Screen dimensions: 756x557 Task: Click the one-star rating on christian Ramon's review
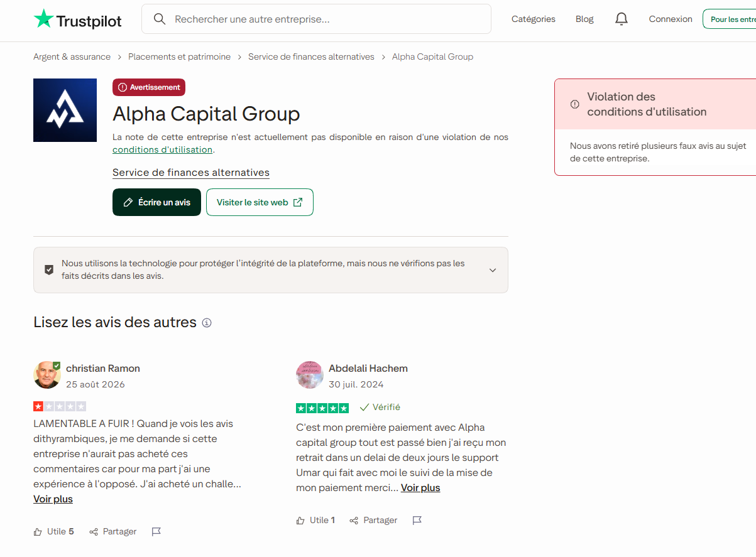[x=60, y=406]
